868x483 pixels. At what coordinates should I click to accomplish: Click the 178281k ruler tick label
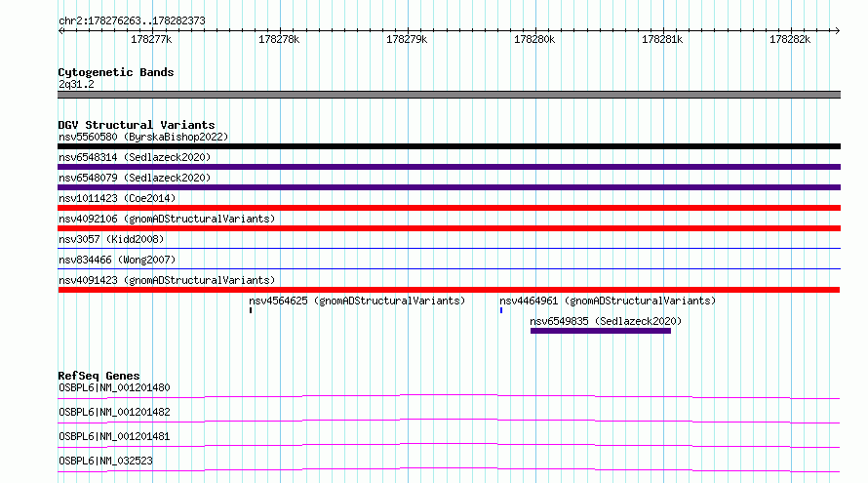click(x=662, y=39)
